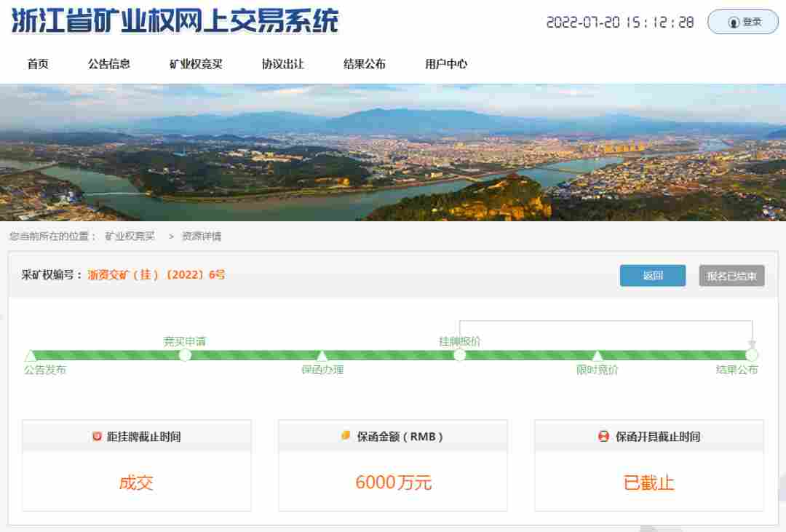Open the 协议出让 menu item
Image resolution: width=786 pixels, height=532 pixels.
point(281,64)
